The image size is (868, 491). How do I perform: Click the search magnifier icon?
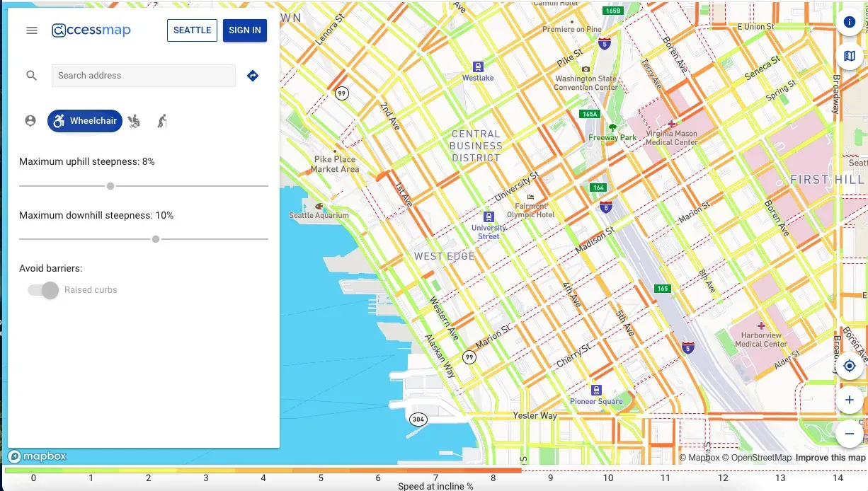coord(32,76)
